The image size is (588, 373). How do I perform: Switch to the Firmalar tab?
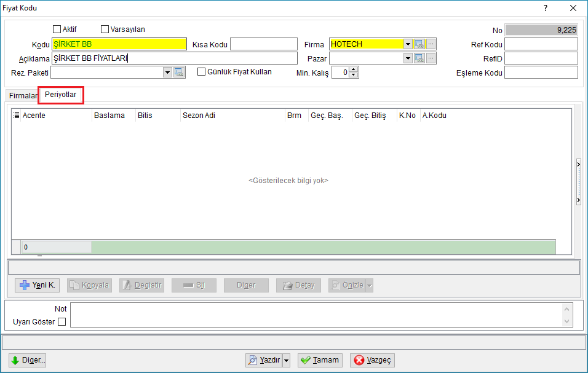[23, 95]
